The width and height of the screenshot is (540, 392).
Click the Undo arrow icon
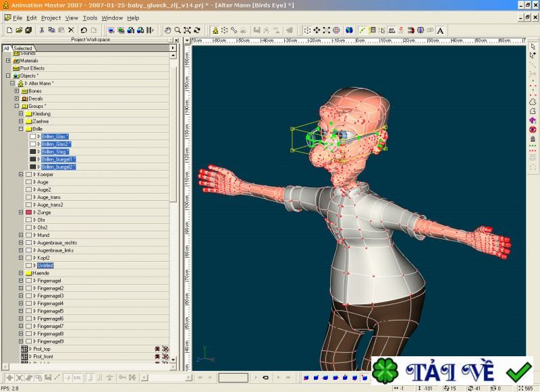[83, 31]
